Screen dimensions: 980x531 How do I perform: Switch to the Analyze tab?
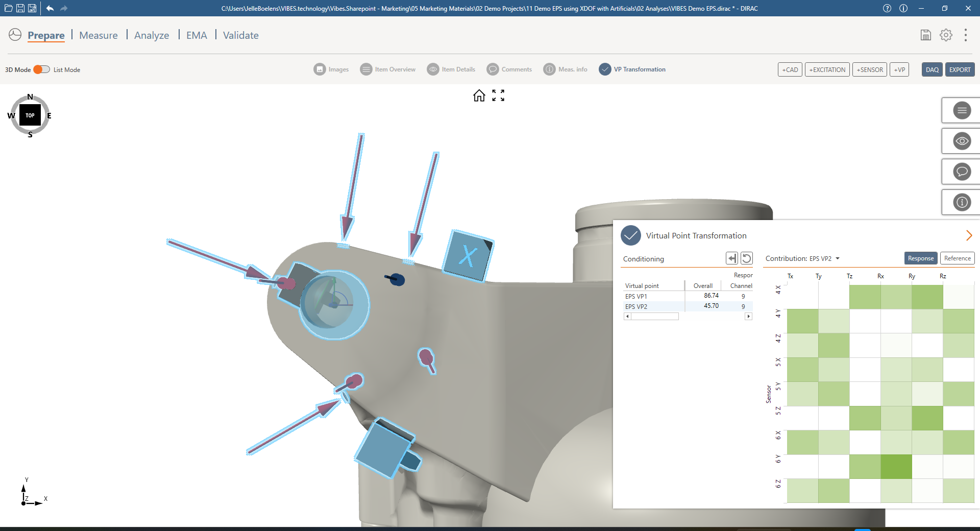click(x=152, y=35)
